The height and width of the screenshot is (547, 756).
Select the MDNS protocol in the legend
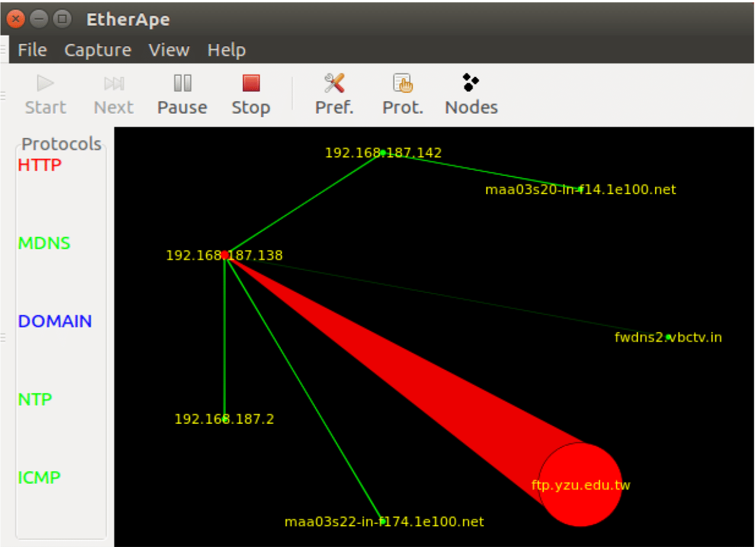(44, 243)
